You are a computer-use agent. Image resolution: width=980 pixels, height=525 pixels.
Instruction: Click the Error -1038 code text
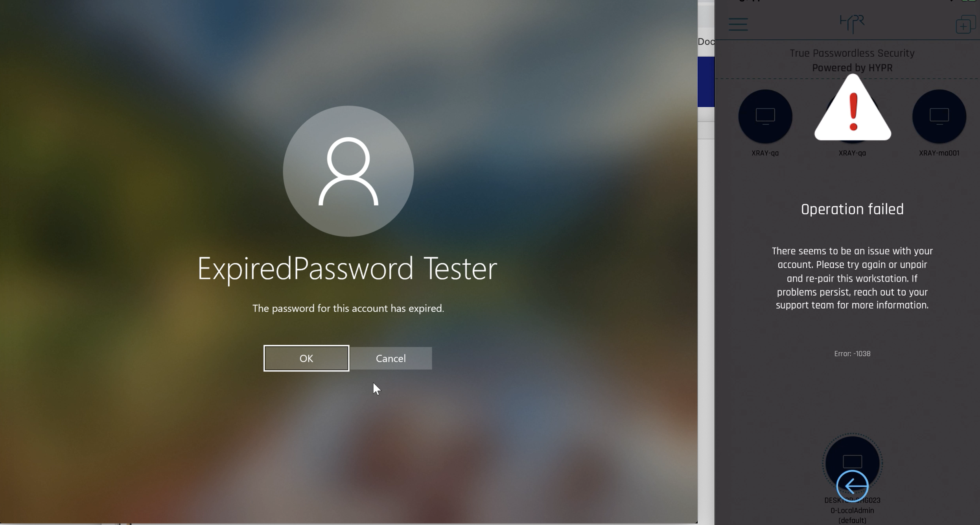[852, 354]
